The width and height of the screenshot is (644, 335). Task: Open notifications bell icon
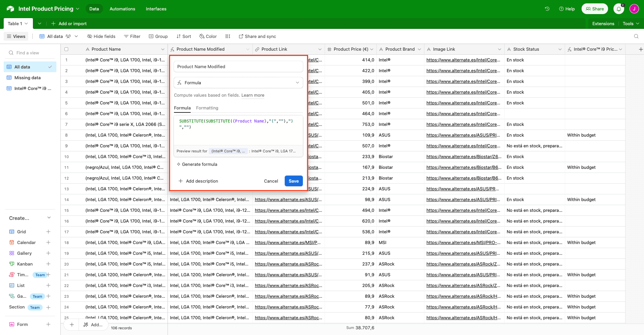pyautogui.click(x=619, y=9)
